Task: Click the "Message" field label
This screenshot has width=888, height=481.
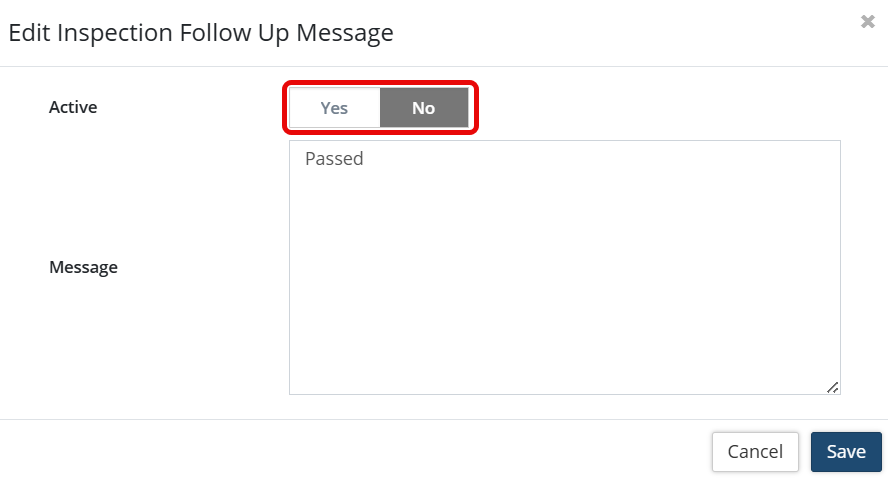Action: pyautogui.click(x=83, y=267)
